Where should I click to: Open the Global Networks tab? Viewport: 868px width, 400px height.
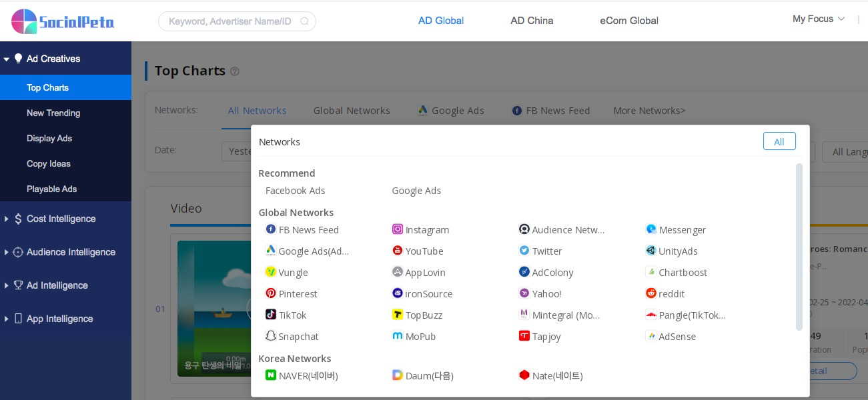tap(352, 111)
